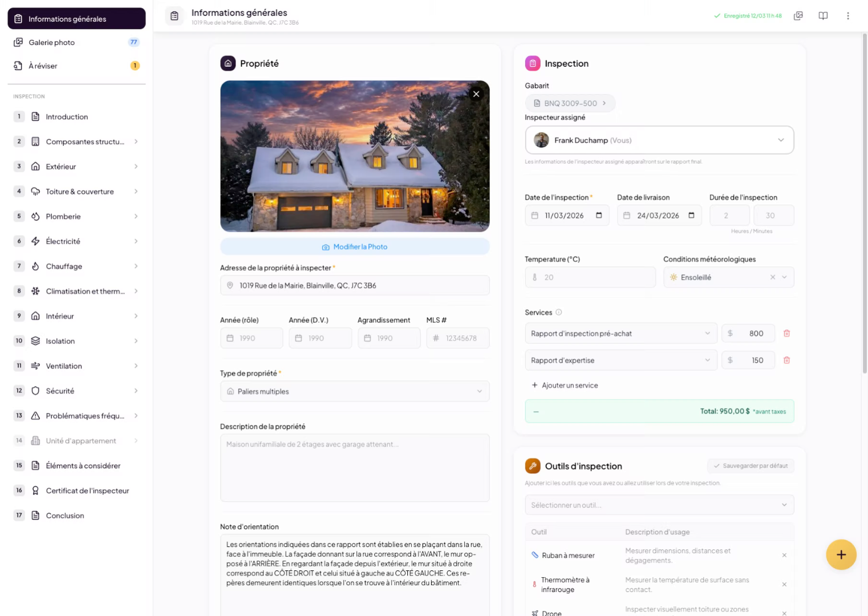Image resolution: width=868 pixels, height=616 pixels.
Task: Remove the property photo with the X icon
Action: pos(476,94)
